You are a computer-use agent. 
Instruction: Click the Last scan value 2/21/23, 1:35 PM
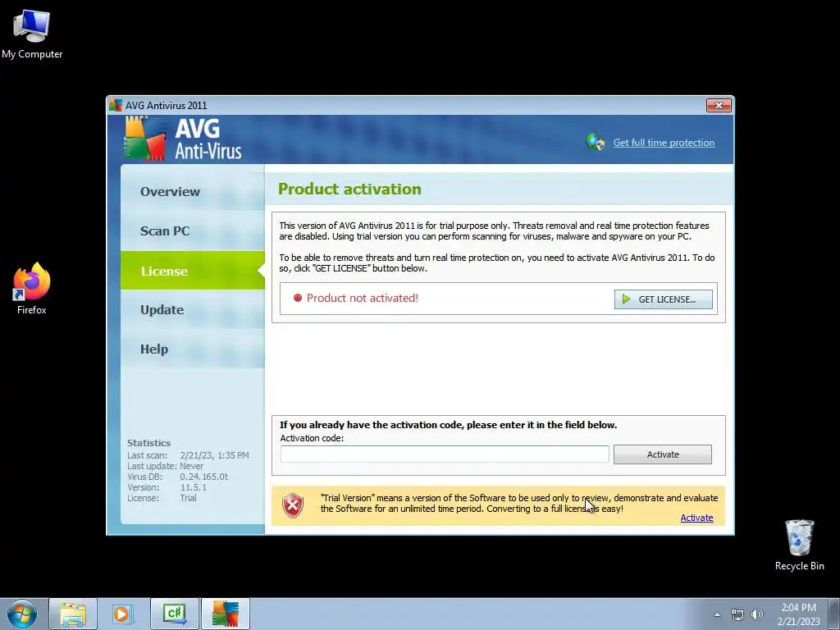point(214,455)
